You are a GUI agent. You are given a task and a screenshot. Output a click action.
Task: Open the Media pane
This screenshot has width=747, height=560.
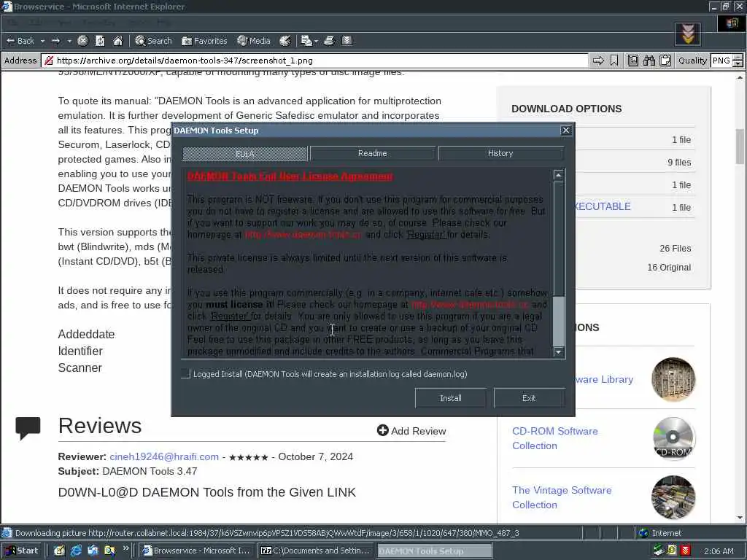click(254, 41)
